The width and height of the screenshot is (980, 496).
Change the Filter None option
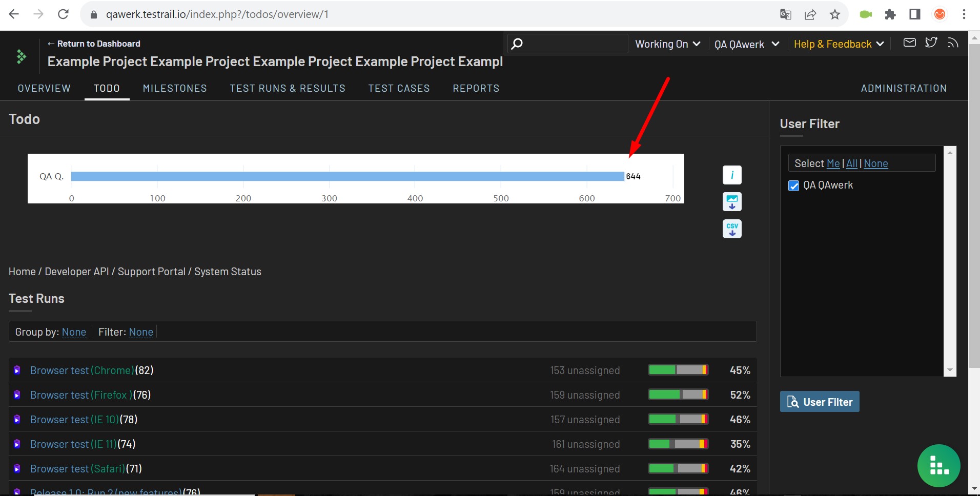click(x=141, y=332)
